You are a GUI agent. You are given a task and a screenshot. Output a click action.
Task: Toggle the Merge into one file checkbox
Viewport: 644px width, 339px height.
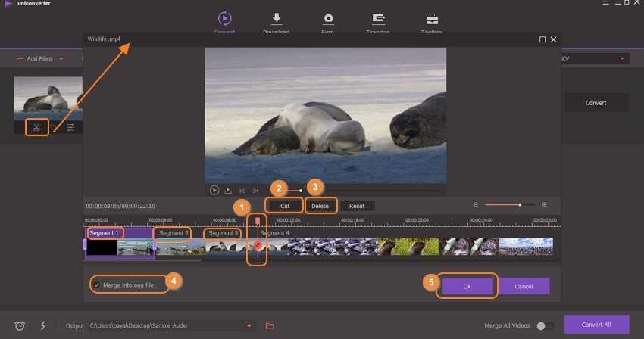(x=96, y=285)
